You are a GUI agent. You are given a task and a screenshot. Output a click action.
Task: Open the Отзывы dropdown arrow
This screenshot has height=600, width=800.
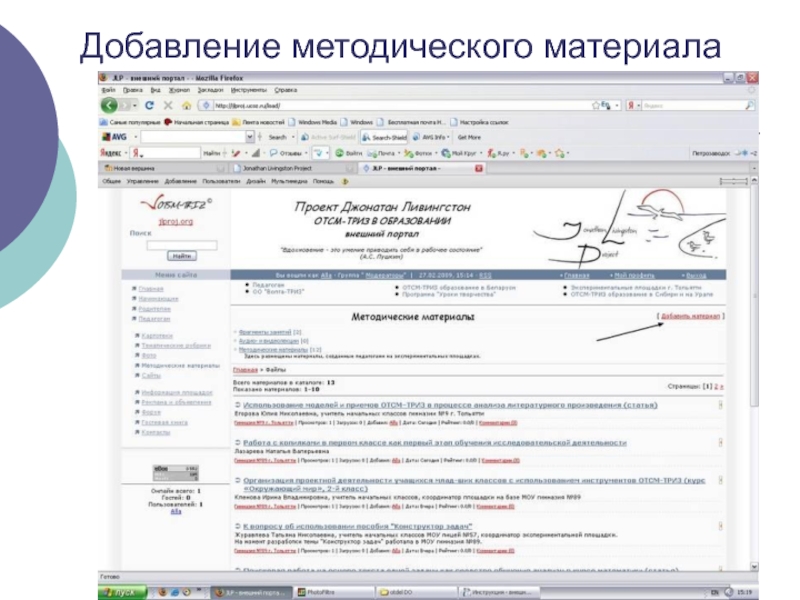(306, 153)
